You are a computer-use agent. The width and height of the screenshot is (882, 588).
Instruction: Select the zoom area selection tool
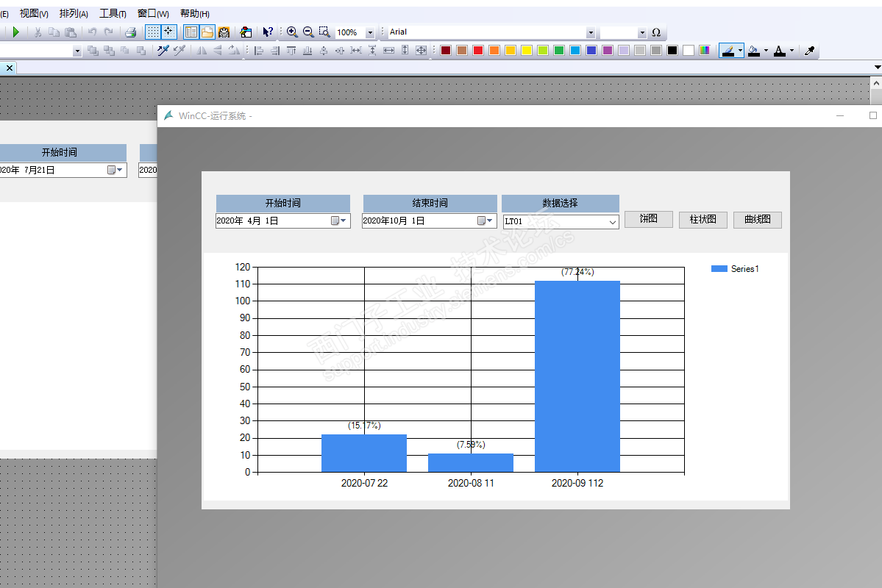(324, 32)
